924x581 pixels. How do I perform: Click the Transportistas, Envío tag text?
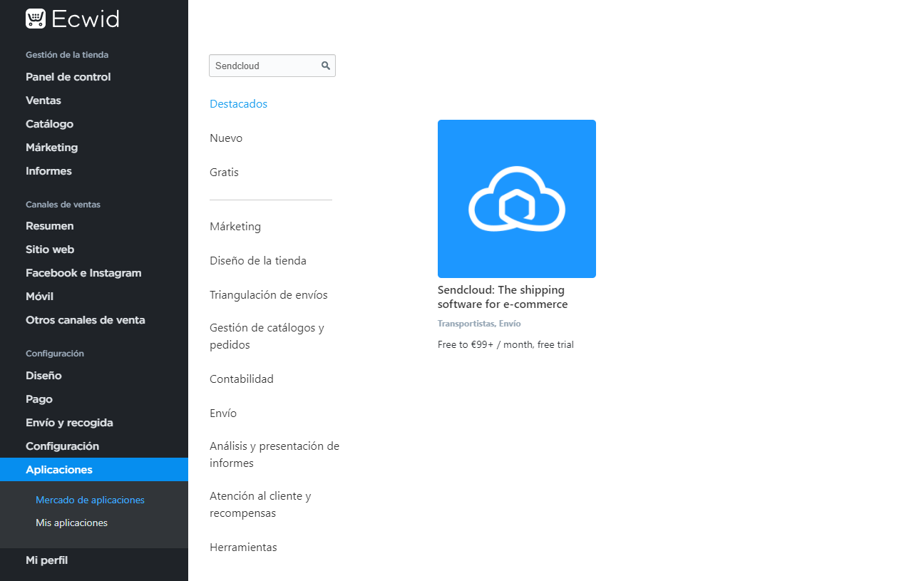pyautogui.click(x=479, y=324)
